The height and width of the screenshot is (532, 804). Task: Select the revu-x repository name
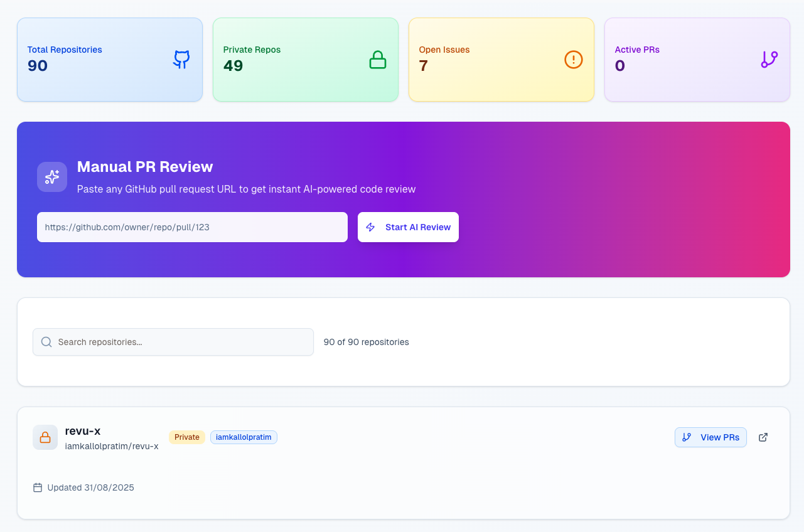click(x=83, y=431)
